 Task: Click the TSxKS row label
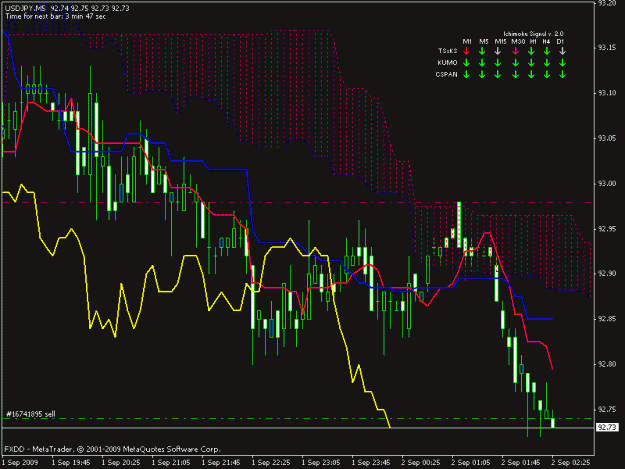click(x=448, y=51)
